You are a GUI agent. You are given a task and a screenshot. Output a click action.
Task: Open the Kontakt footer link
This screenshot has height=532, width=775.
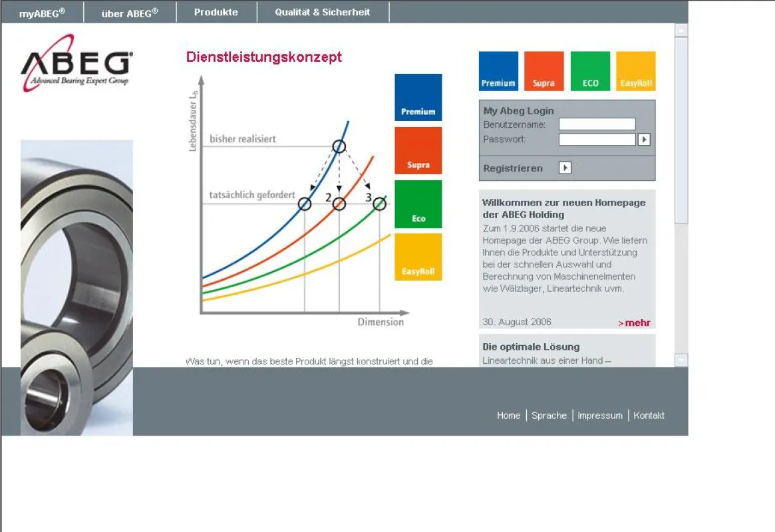(649, 416)
